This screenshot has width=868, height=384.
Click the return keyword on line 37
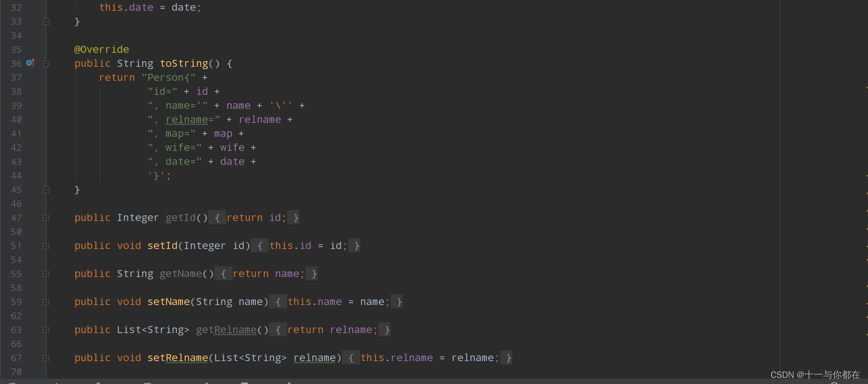pos(117,78)
